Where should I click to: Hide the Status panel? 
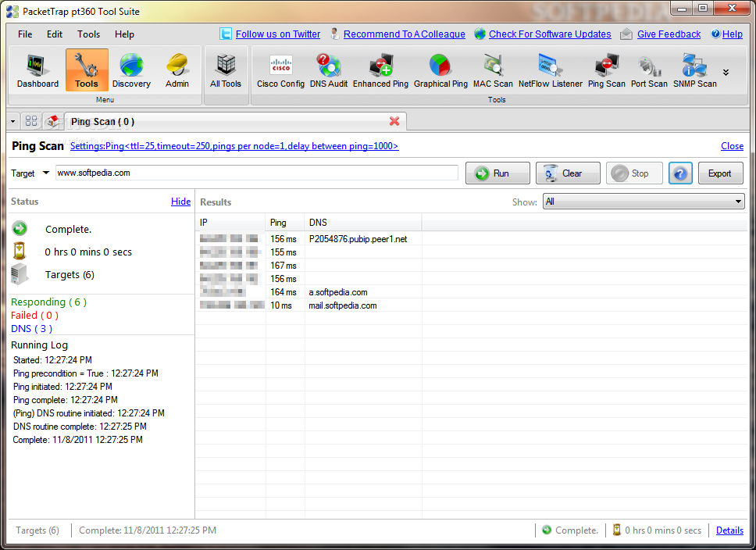[181, 202]
